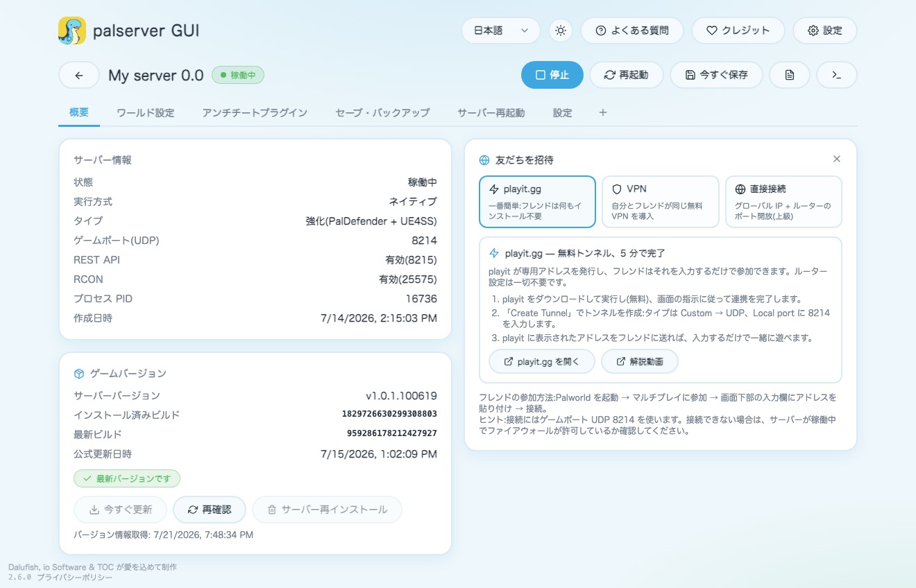916x588 pixels.
Task: Click the cube icon beside ゲームバージョン
Action: [79, 374]
